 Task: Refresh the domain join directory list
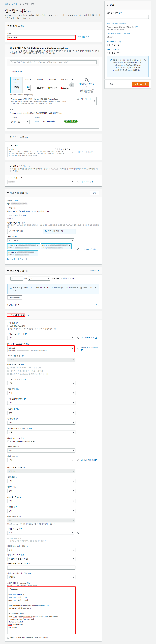79,337
